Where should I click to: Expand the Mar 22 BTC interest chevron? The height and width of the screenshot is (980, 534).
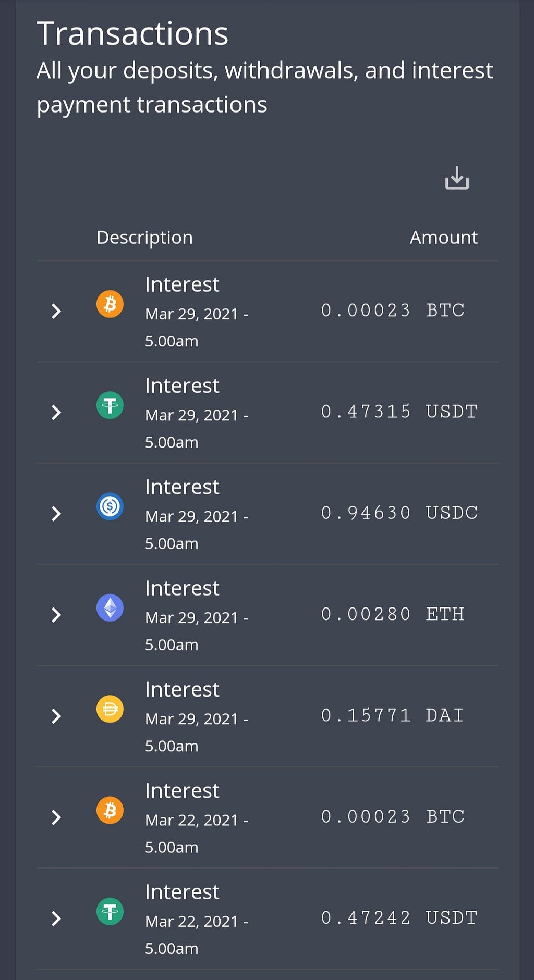(x=56, y=817)
